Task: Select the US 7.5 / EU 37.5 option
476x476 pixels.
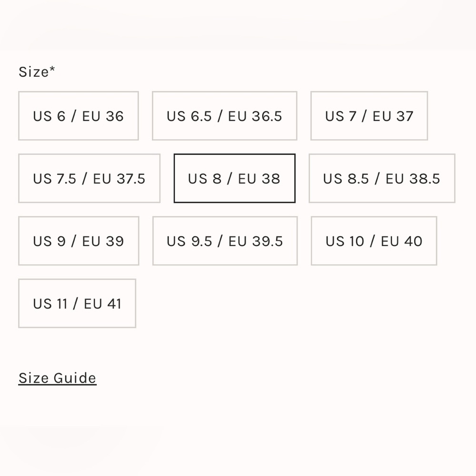Action: [89, 178]
